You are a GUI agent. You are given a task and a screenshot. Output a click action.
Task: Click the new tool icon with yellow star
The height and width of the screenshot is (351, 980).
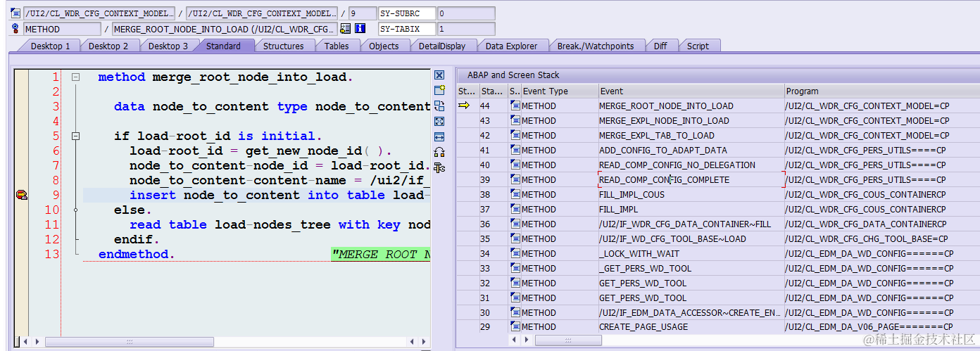tap(439, 90)
